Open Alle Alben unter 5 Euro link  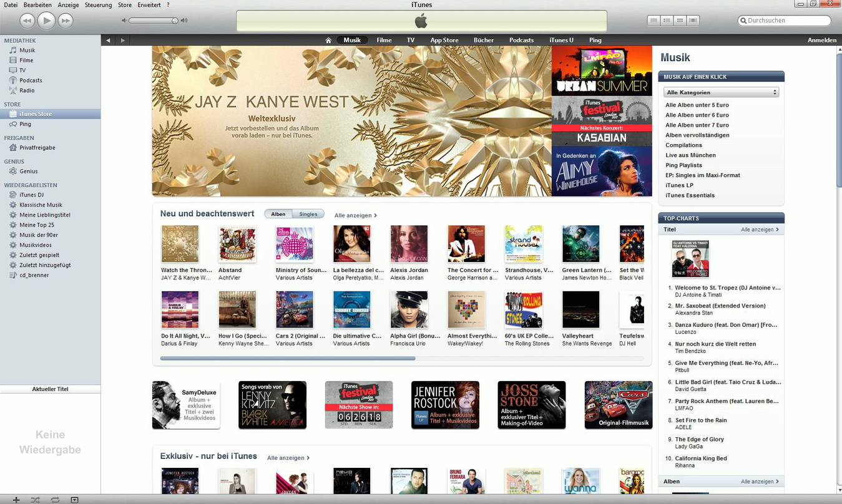pyautogui.click(x=697, y=105)
